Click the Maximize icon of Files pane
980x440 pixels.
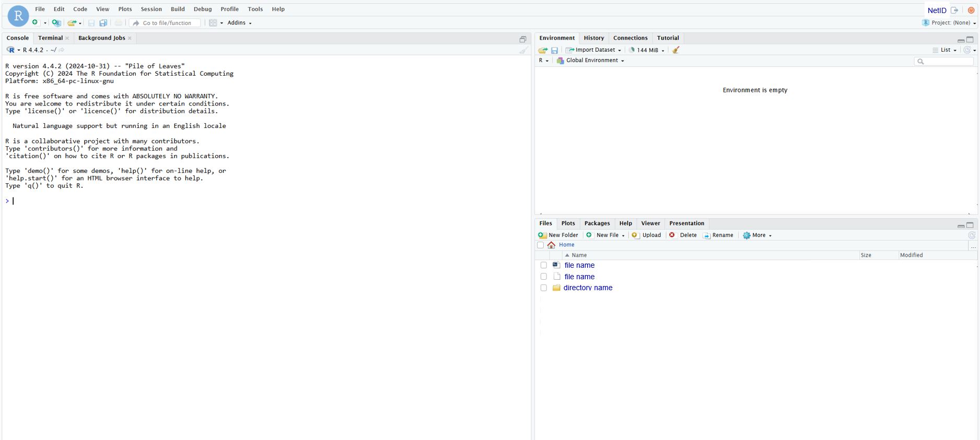[970, 225]
